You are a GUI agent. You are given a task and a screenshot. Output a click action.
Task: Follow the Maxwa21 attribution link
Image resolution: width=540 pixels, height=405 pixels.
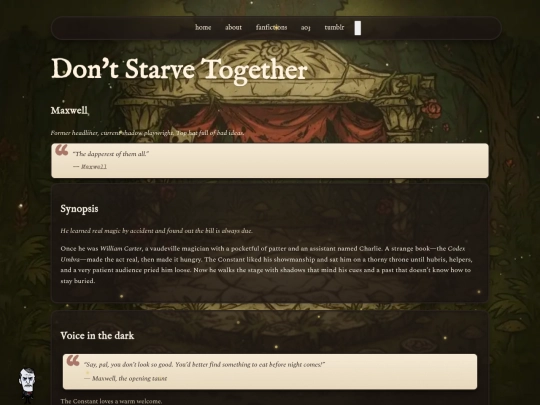coord(94,167)
